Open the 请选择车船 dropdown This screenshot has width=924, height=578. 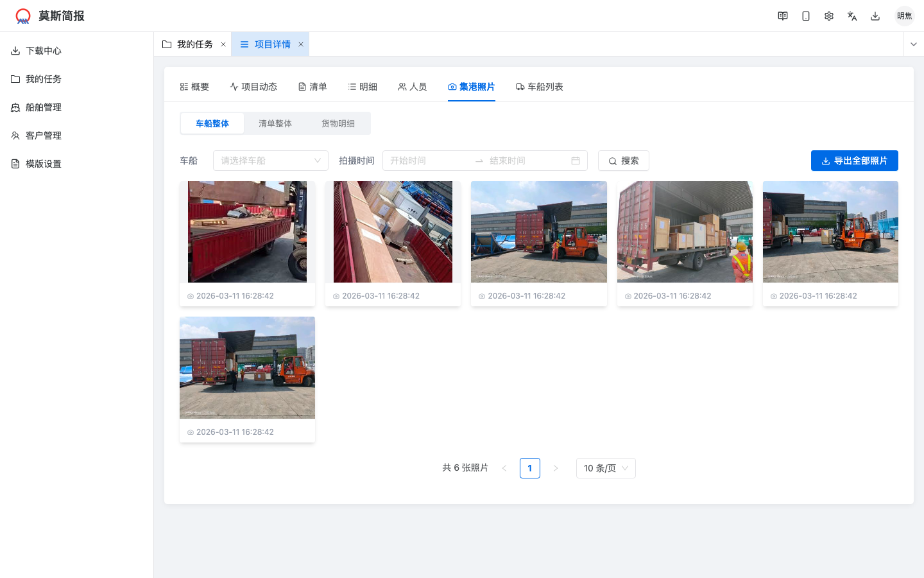point(270,161)
